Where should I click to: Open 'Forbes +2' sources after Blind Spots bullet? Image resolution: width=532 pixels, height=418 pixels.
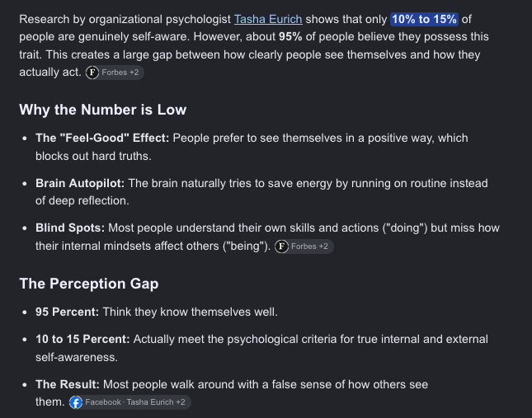(x=304, y=247)
